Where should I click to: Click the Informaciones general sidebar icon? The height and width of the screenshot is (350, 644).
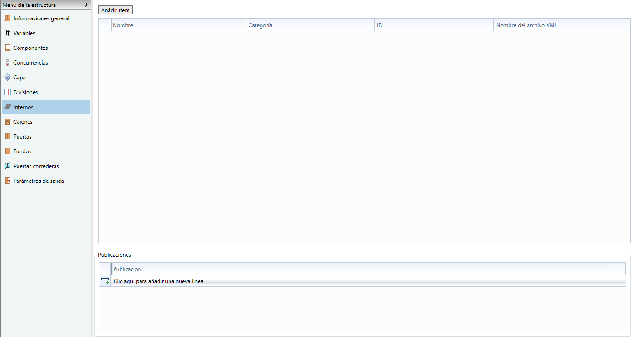pos(7,18)
